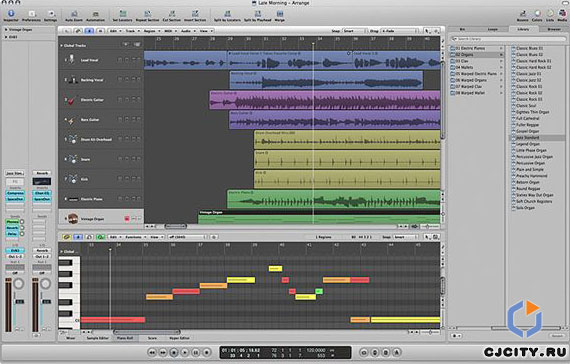Viewport: 570px width, 364px height.
Task: Enable Auto Zoom in the toolbar
Action: coord(74,15)
